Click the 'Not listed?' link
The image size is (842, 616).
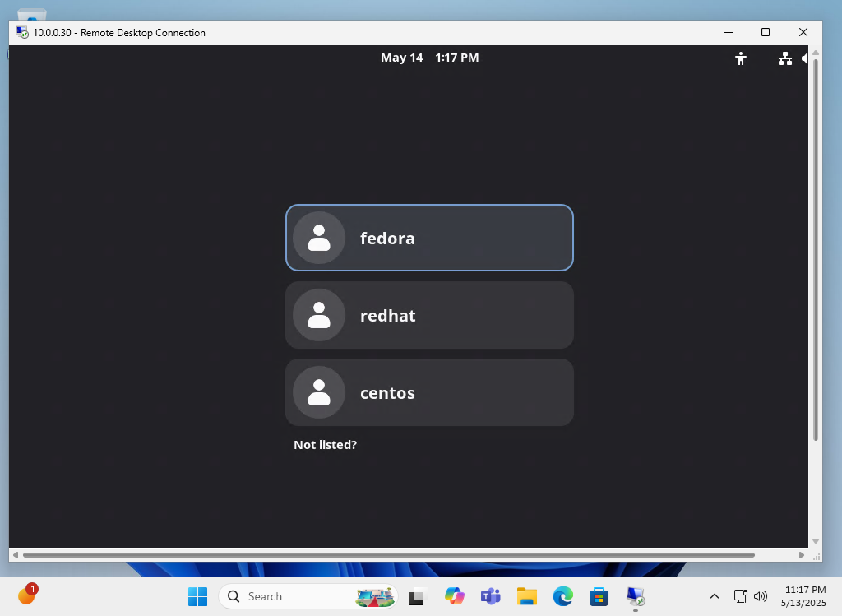(325, 445)
